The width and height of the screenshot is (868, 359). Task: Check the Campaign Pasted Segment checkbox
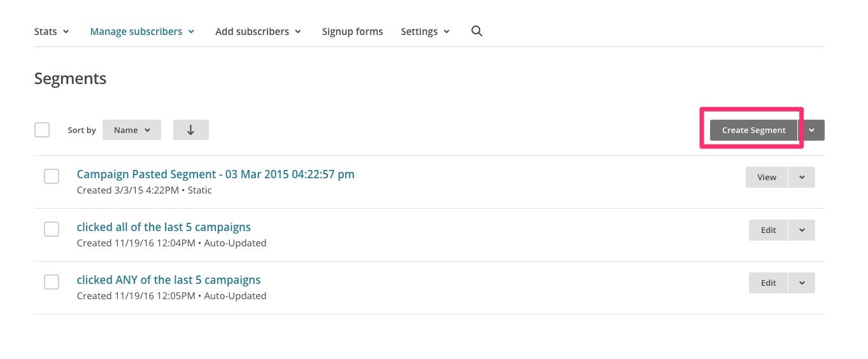pyautogui.click(x=52, y=176)
